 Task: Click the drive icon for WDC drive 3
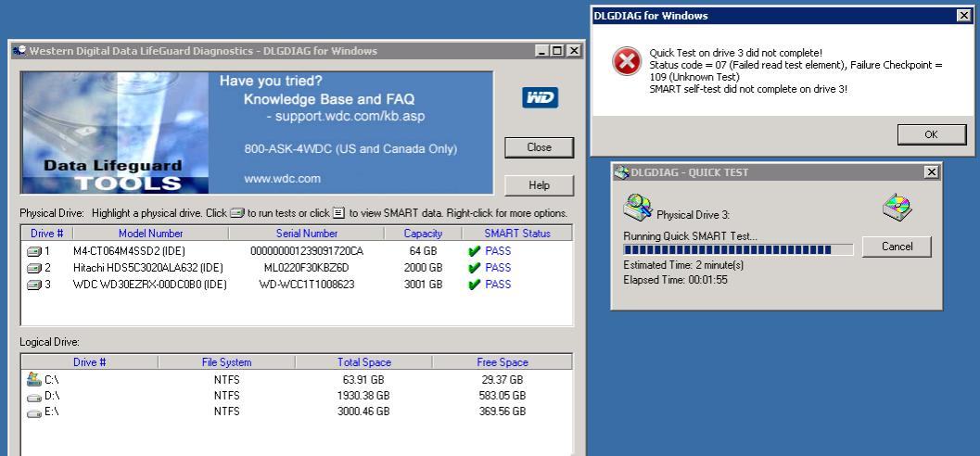click(x=34, y=285)
